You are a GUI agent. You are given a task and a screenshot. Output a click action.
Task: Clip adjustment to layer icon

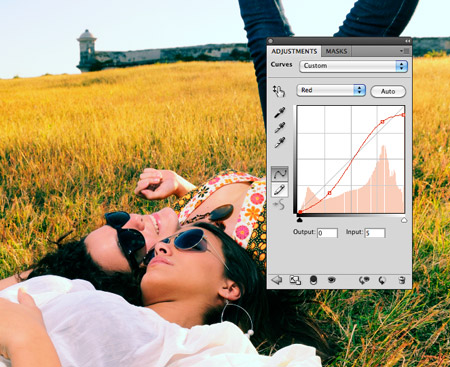pos(313,280)
